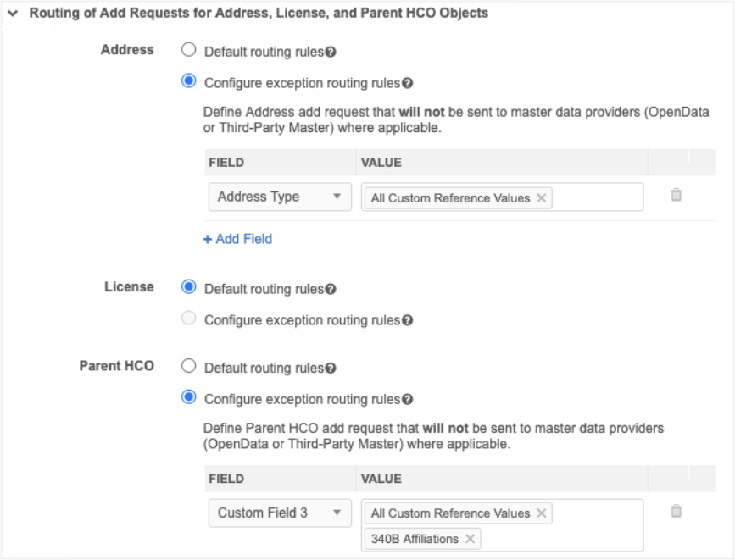The width and height of the screenshot is (735, 560).
Task: Delete the Address Type rule row
Action: (x=676, y=195)
